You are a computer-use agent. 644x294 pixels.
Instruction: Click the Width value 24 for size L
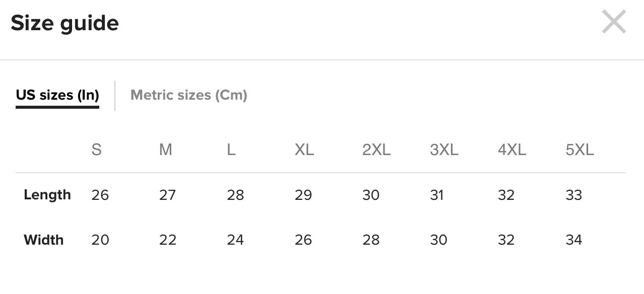[x=235, y=240]
